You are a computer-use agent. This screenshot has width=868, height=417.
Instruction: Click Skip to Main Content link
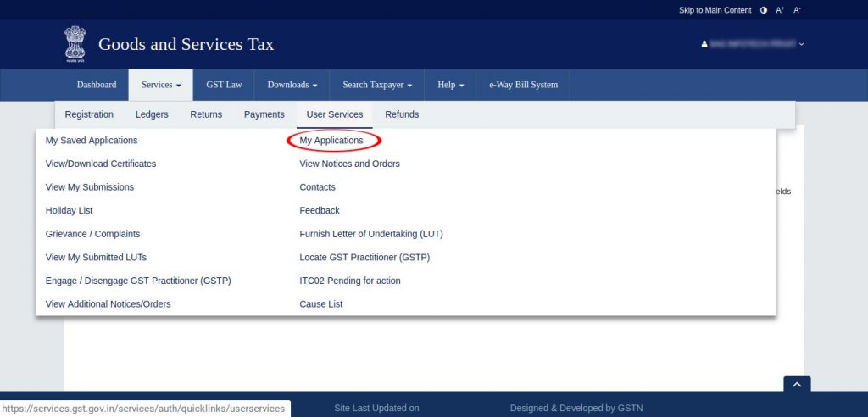click(x=715, y=10)
